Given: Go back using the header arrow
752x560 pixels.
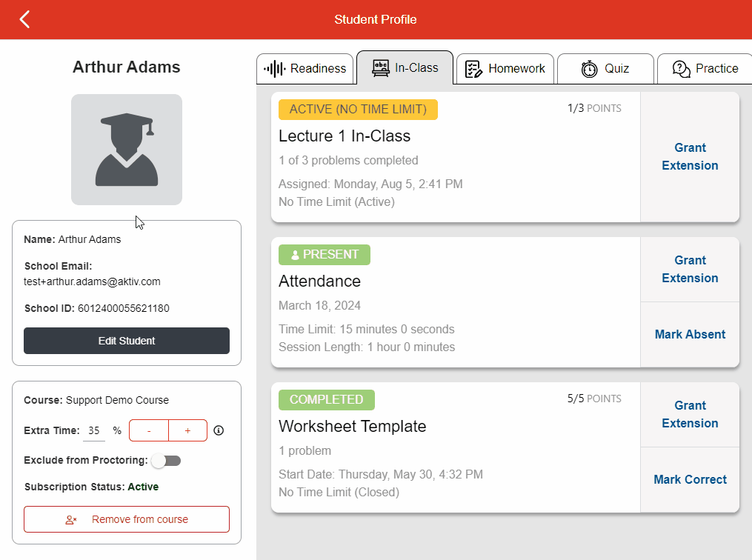Looking at the screenshot, I should click(x=24, y=20).
